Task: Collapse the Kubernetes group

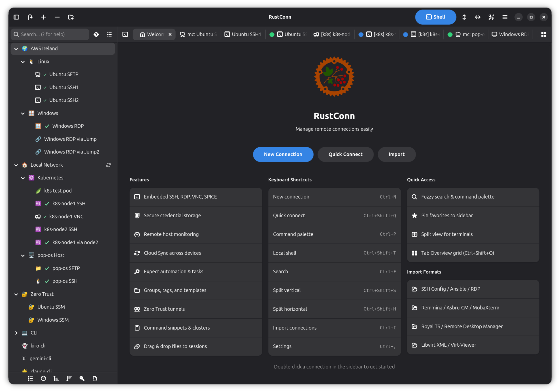Action: coord(23,178)
